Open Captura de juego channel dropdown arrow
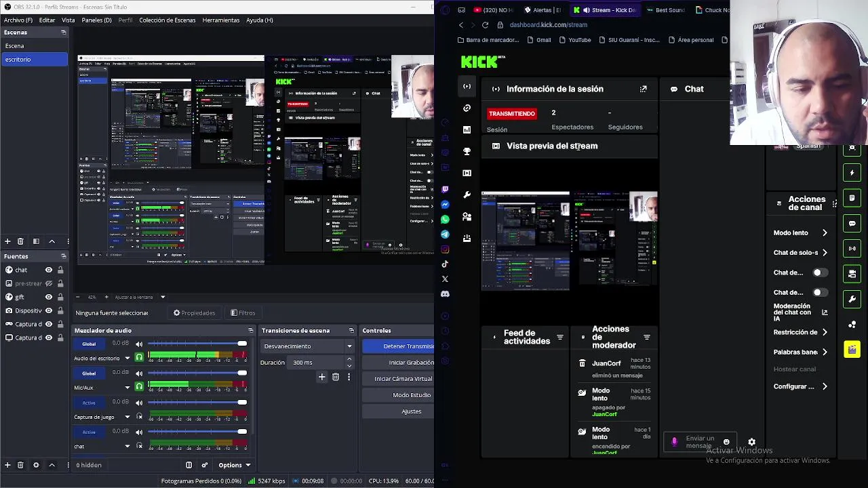 tap(127, 417)
